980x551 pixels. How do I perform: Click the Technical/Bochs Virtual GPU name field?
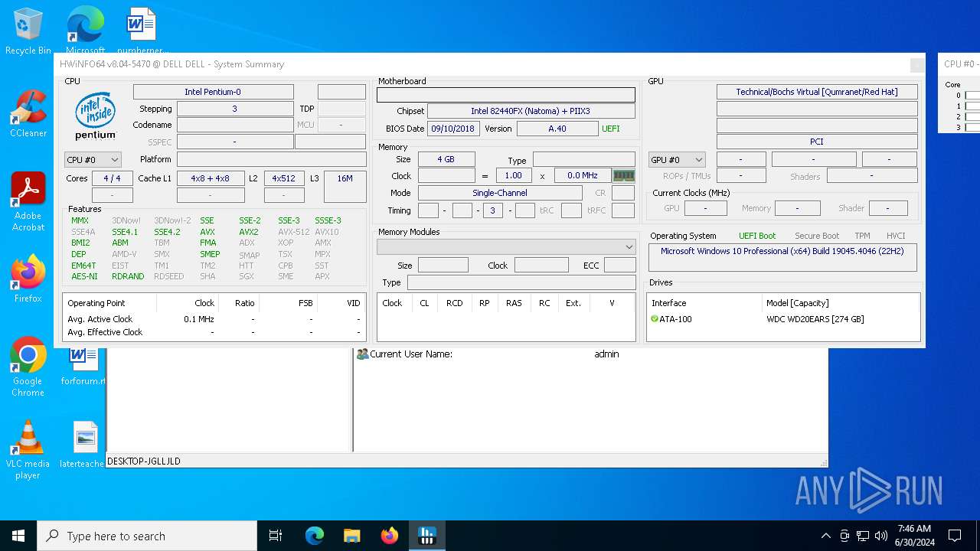coord(817,92)
